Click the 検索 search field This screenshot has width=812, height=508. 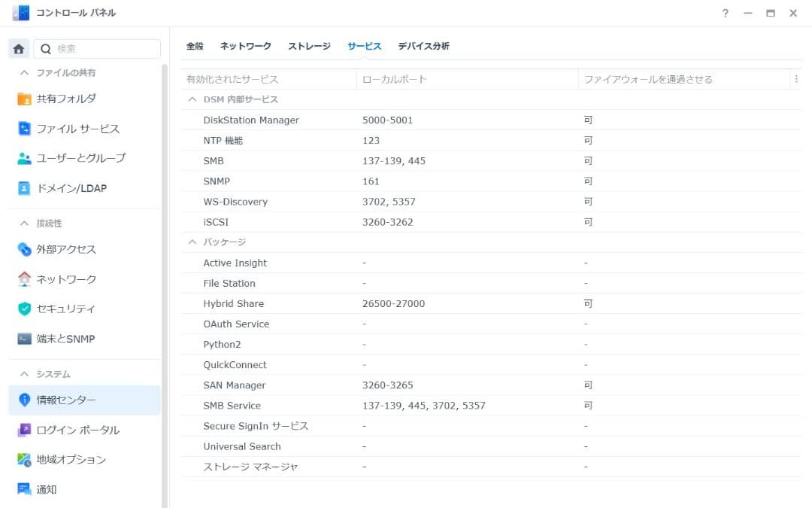coord(97,49)
